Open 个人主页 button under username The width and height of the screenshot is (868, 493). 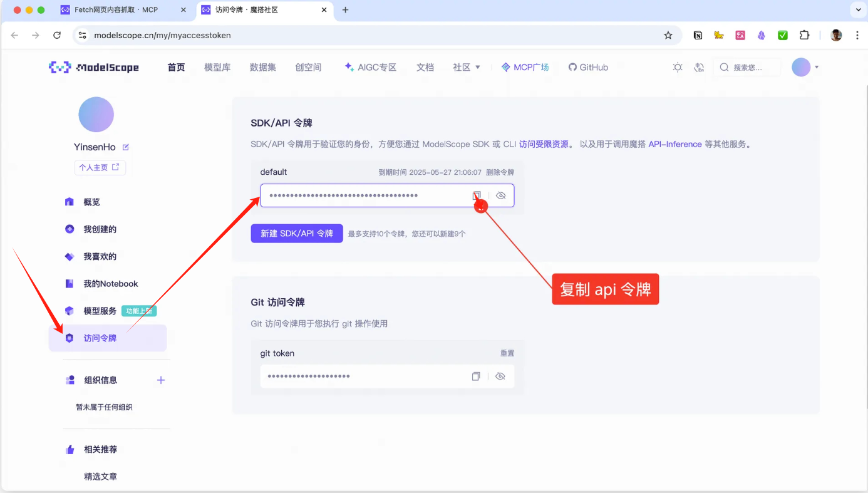click(100, 167)
